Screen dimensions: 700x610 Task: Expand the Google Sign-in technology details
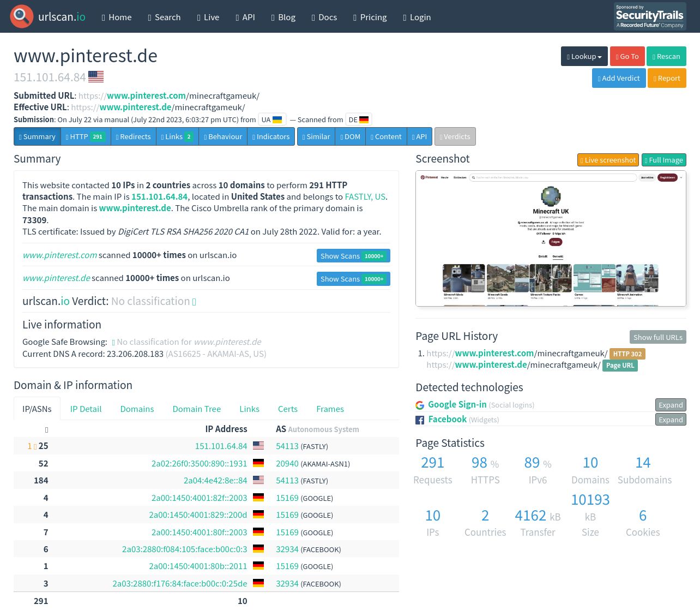coord(671,405)
